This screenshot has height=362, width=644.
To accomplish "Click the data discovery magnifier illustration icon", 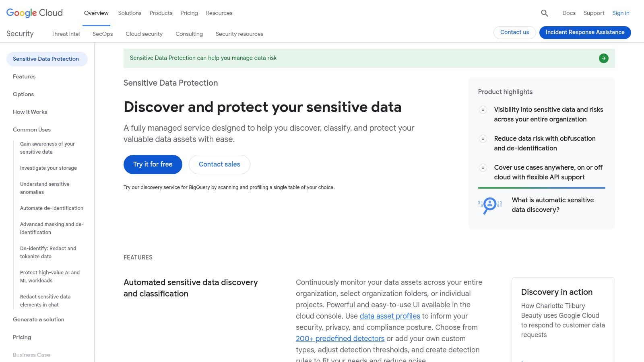I will 489,204.
